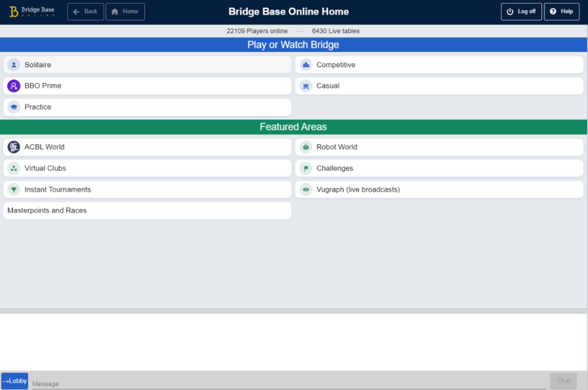
Task: Open Vugraph via the eye icon
Action: point(305,190)
